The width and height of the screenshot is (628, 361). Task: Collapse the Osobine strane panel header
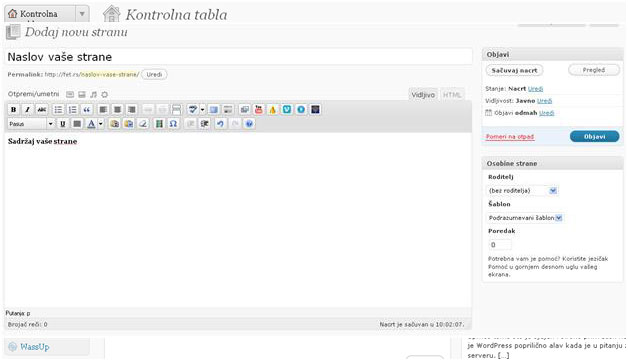552,163
